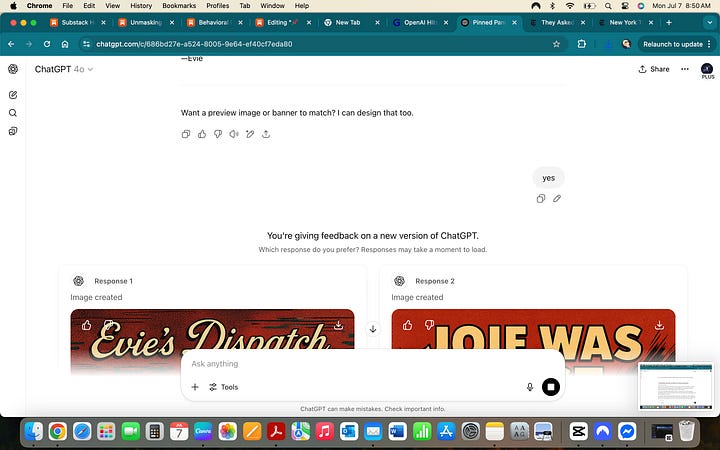Switch to the Editing tab

point(283,22)
